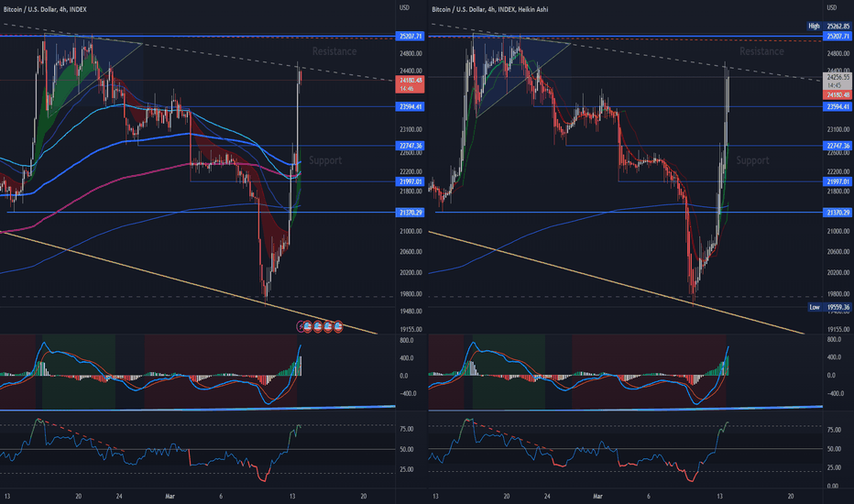Select the 21370.29 level label in left chart

click(411, 213)
